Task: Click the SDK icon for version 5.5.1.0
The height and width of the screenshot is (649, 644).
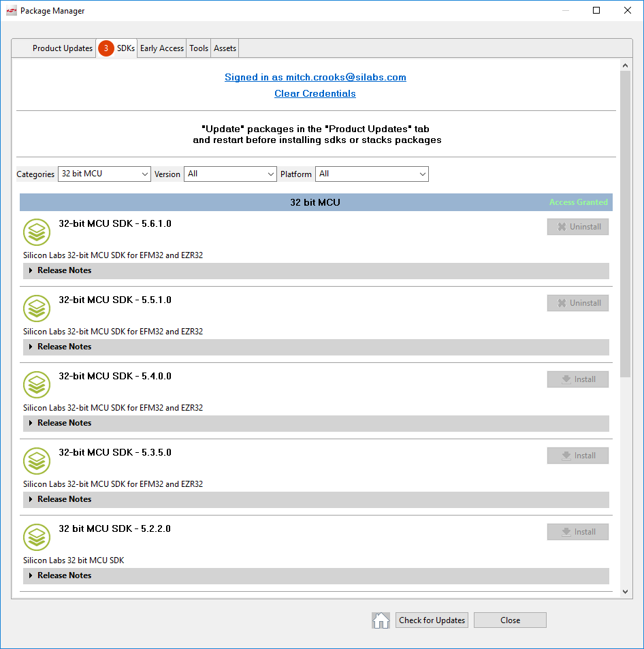Action: (x=37, y=308)
